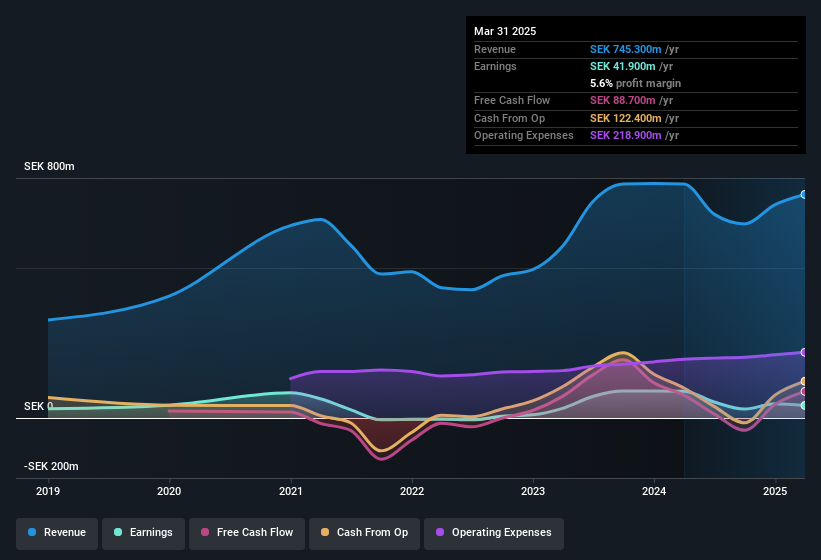This screenshot has width=821, height=560.
Task: Click the 5.6% profit margin text
Action: coord(636,83)
